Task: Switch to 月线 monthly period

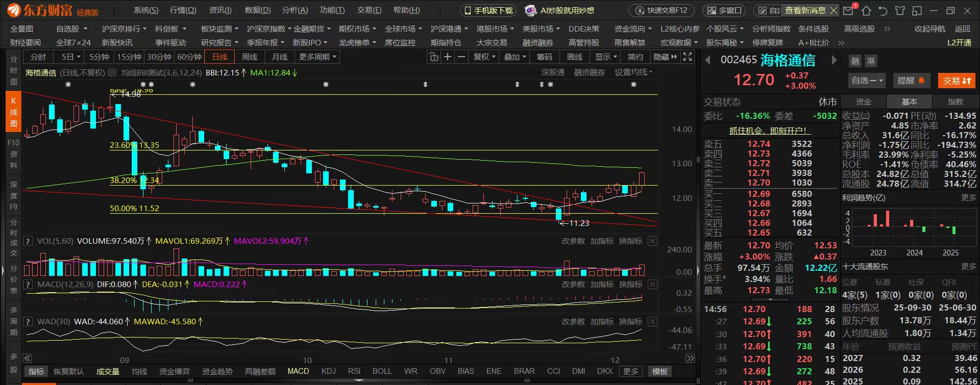Action: point(280,57)
